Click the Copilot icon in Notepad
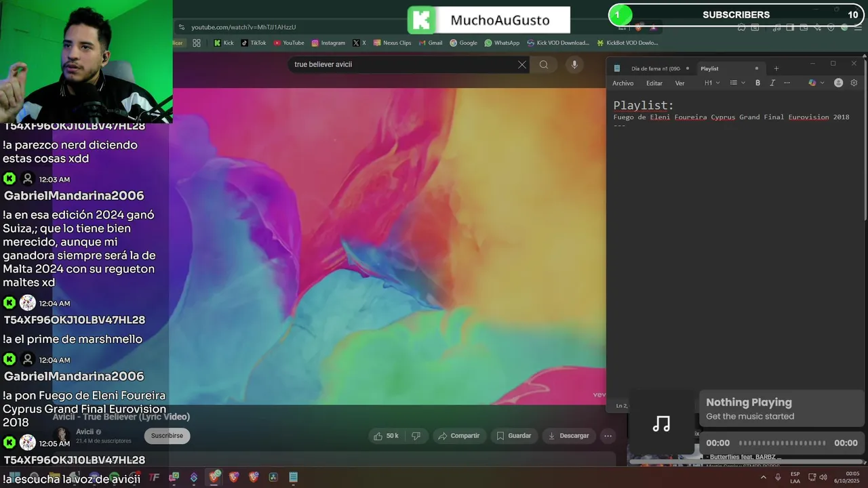Image resolution: width=868 pixels, height=488 pixels. pos(812,83)
